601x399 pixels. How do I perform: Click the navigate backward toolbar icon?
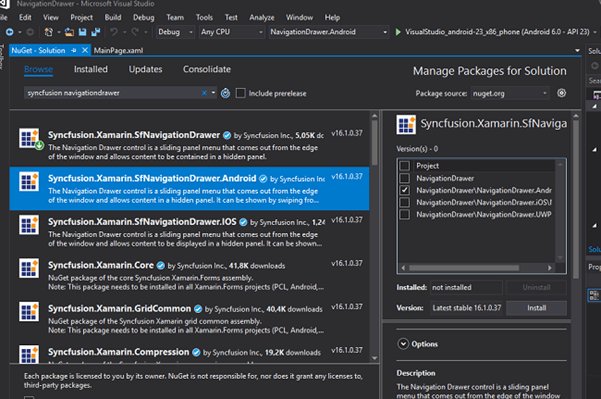point(10,32)
